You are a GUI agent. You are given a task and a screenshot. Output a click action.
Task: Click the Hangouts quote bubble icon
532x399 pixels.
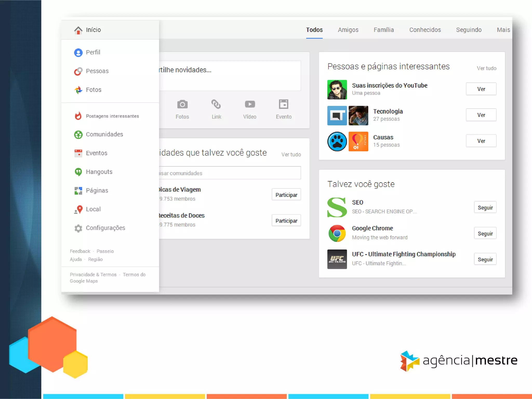point(78,172)
